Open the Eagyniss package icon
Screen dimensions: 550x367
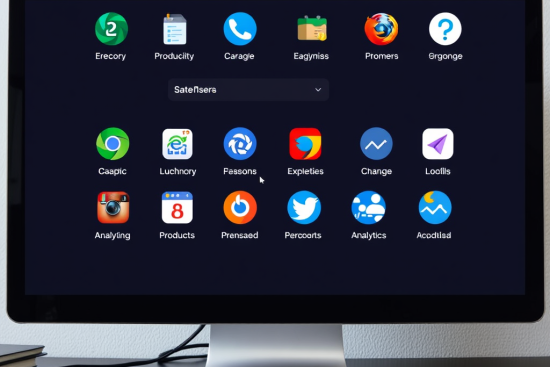coord(312,28)
